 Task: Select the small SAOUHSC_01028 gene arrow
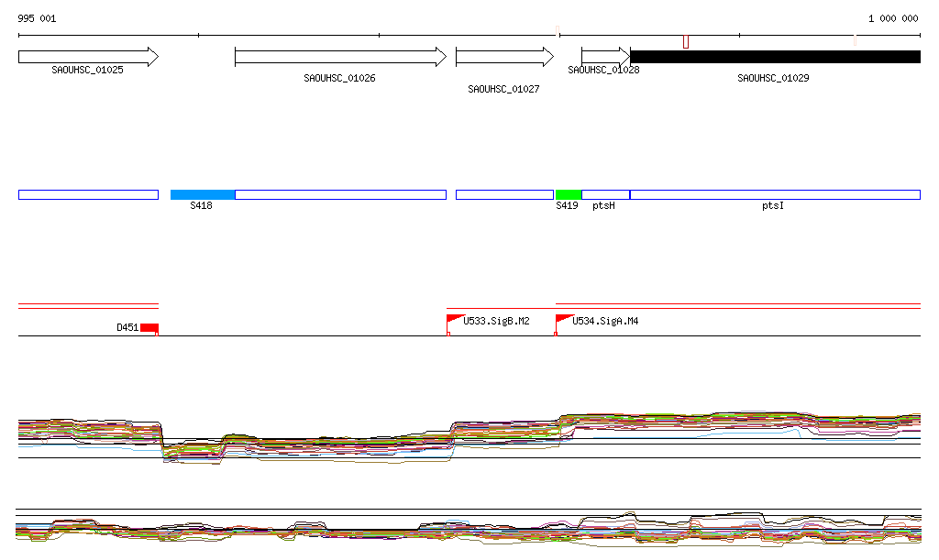click(x=605, y=57)
